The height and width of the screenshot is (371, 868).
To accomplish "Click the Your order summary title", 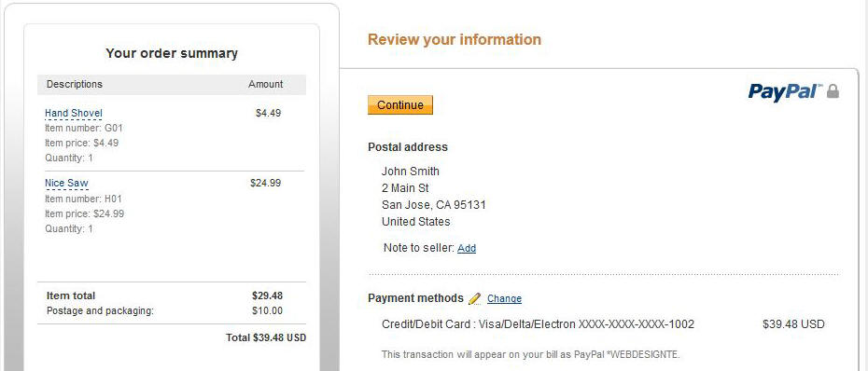I will (172, 54).
